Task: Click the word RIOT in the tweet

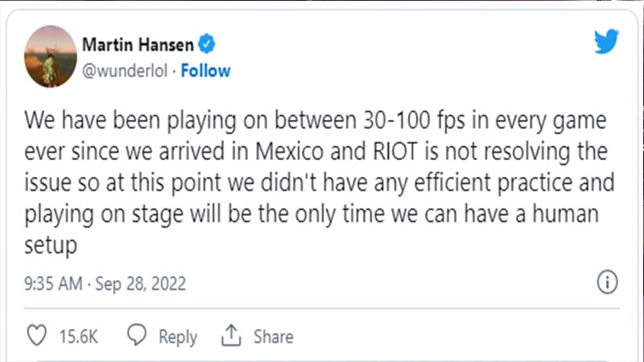Action: coord(395,151)
